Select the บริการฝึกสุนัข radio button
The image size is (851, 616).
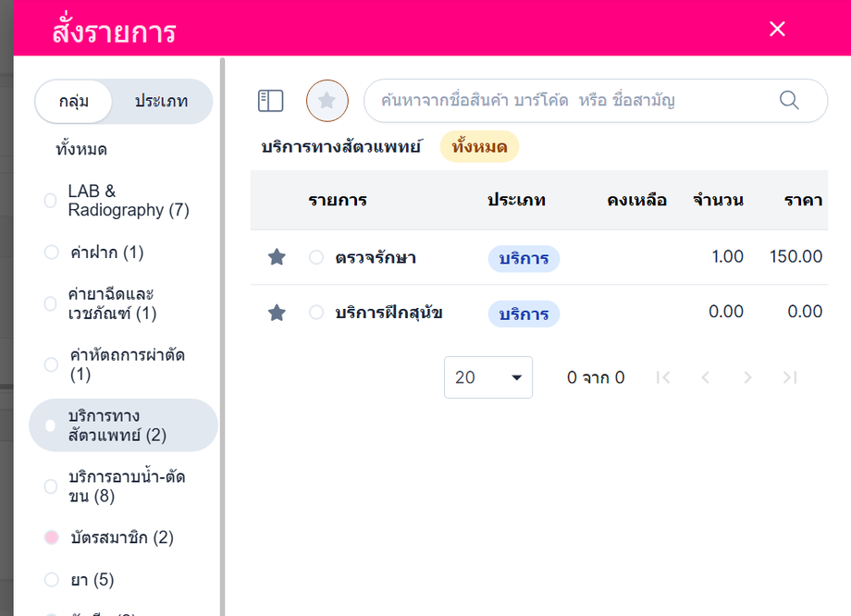(316, 313)
